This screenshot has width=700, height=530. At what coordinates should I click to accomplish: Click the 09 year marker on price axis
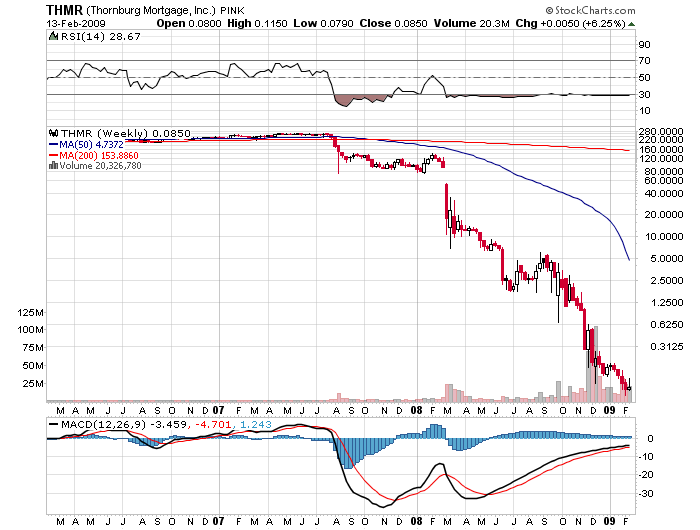click(x=609, y=410)
